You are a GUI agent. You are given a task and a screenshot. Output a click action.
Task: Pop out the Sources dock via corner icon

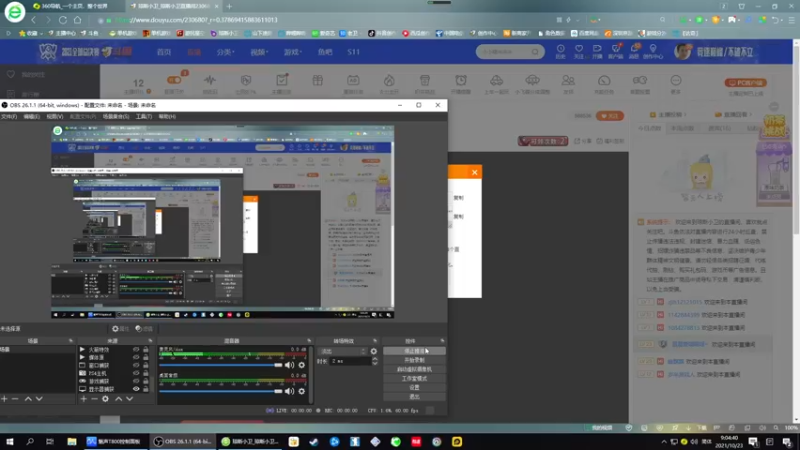(x=150, y=341)
